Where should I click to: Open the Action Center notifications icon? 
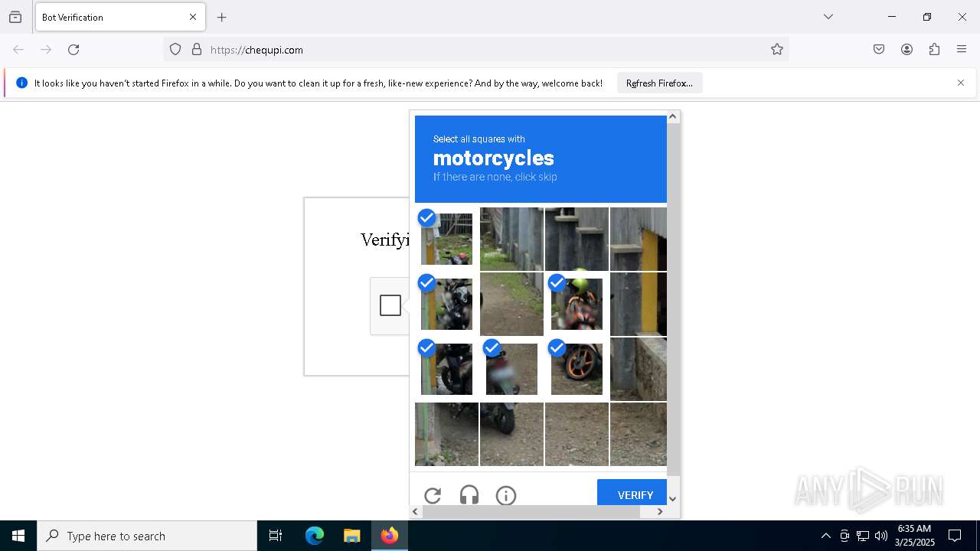click(x=955, y=536)
